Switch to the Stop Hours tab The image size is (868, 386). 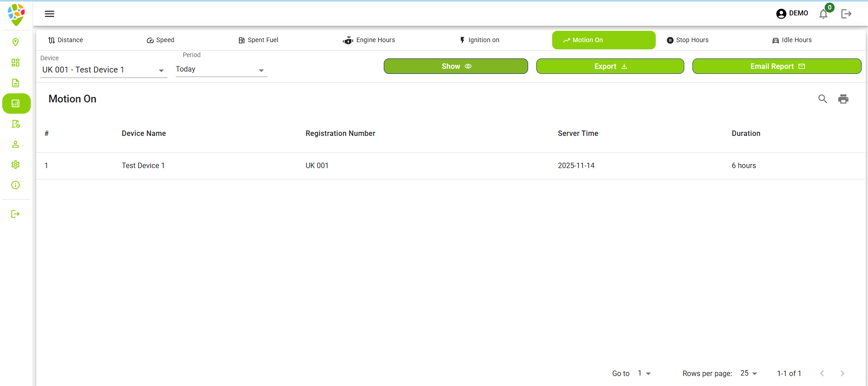(687, 40)
